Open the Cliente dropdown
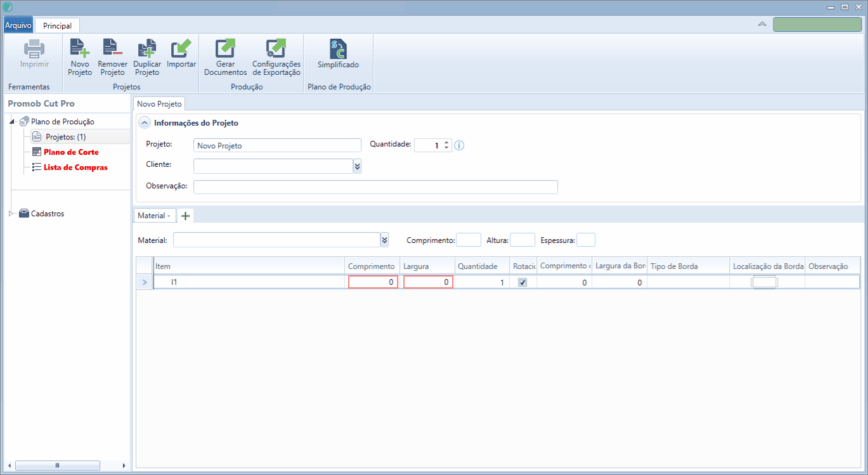Screen dimensions: 868x475 point(357,166)
